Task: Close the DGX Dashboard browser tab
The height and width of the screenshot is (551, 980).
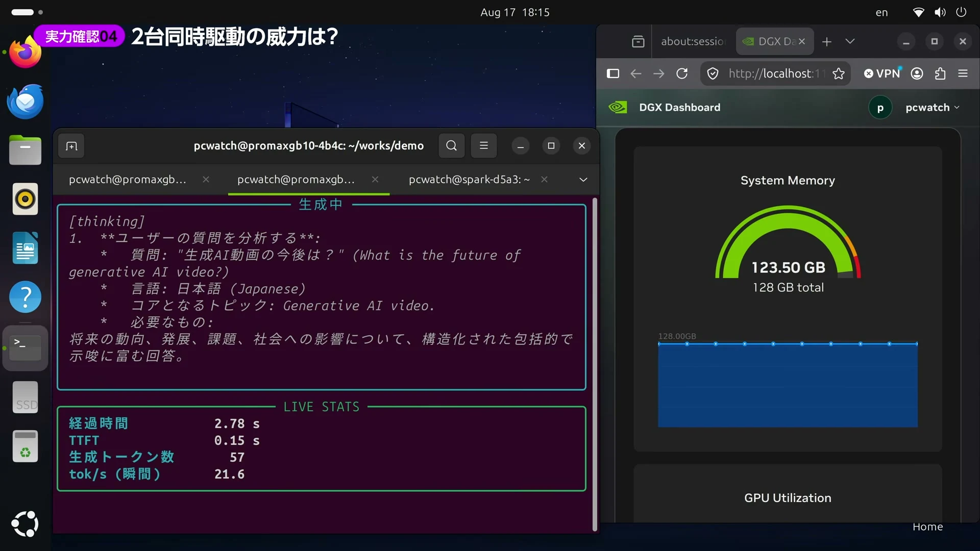Action: (802, 41)
